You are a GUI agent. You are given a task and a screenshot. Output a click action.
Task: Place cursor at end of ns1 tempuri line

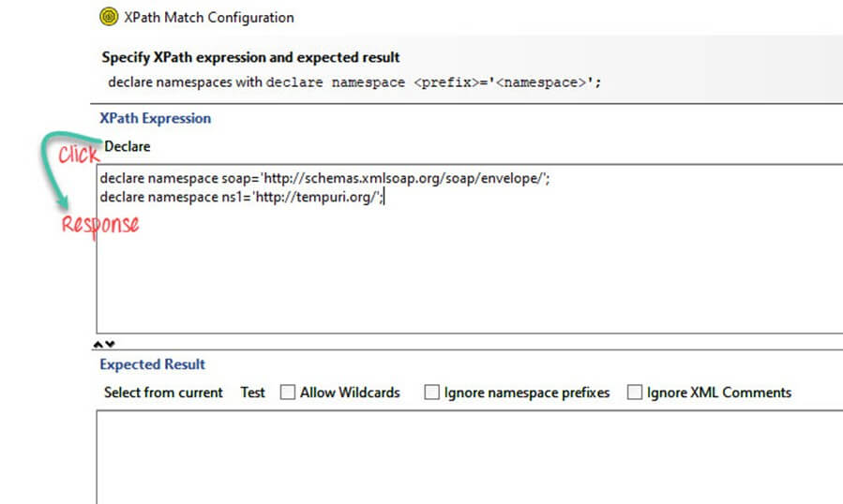384,198
